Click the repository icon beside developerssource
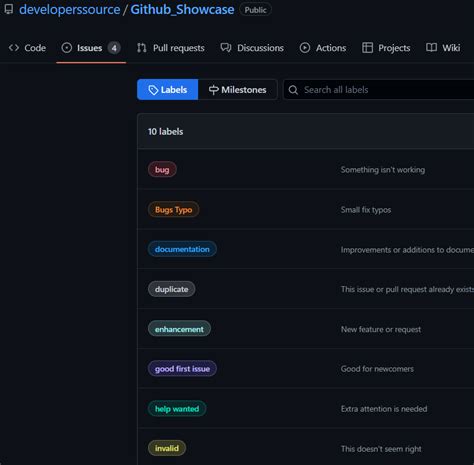Viewport: 474px width, 465px height. coord(9,9)
